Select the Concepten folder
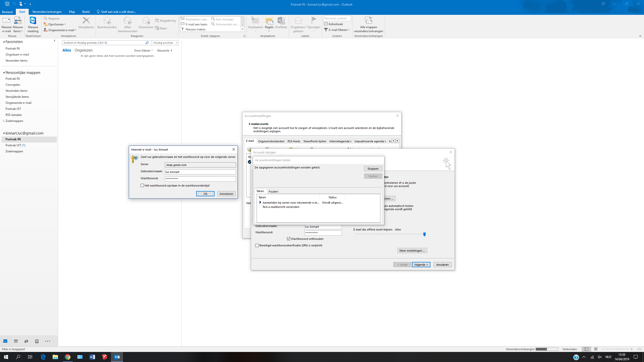The image size is (644, 362). pos(13,85)
